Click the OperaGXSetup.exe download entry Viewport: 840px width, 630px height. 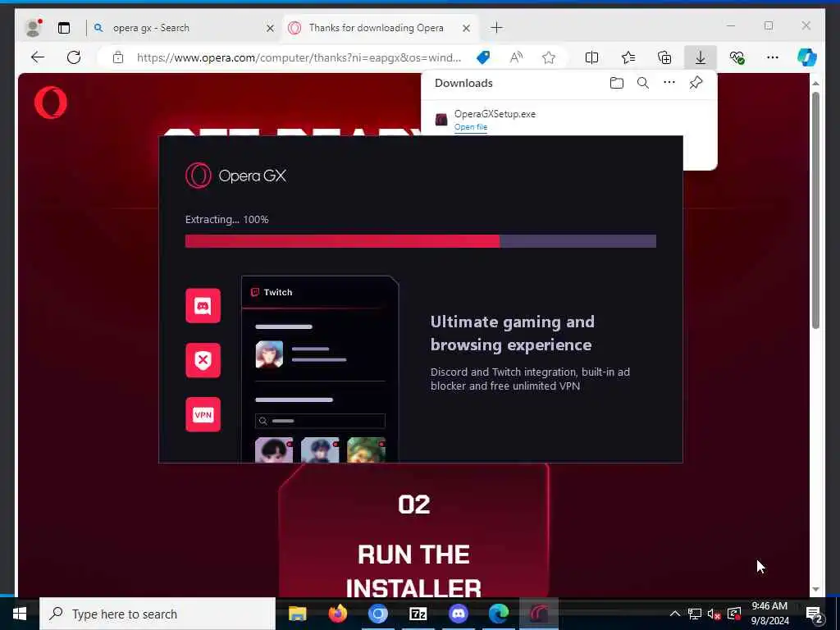(x=569, y=120)
